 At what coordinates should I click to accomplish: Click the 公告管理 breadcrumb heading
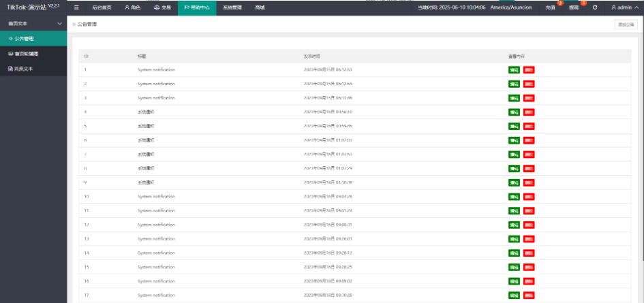coord(87,25)
